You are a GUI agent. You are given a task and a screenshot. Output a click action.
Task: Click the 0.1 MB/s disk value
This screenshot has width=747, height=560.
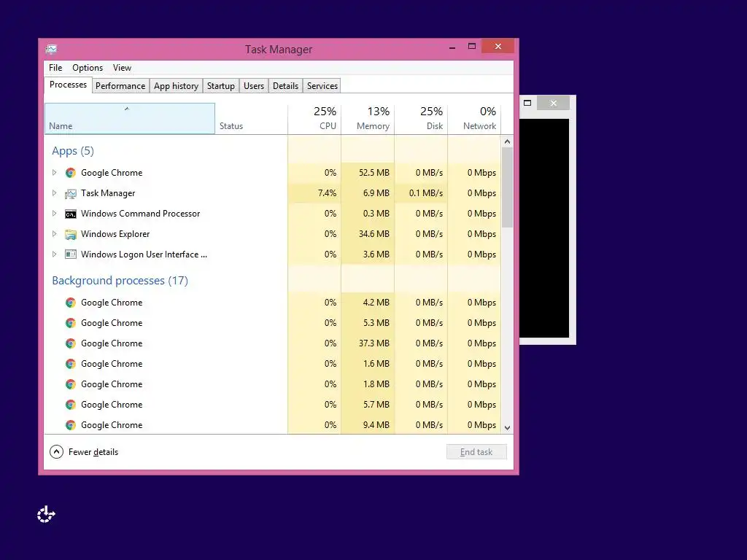click(426, 193)
